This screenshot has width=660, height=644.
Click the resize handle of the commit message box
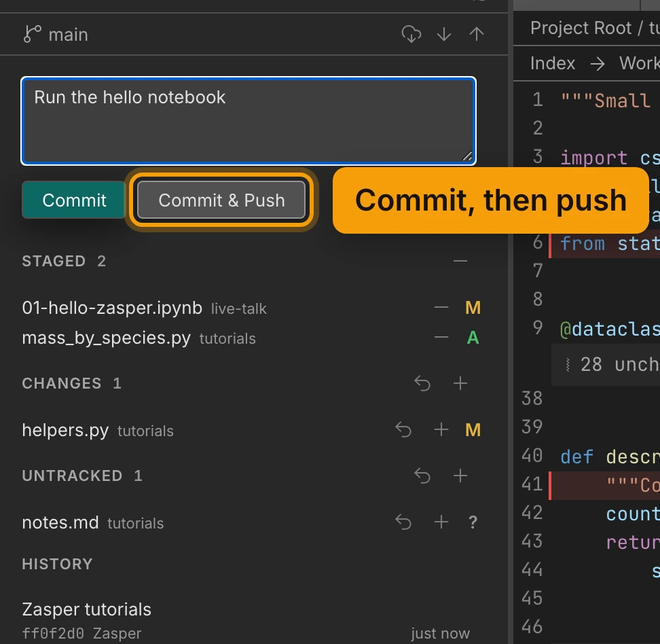pyautogui.click(x=467, y=156)
